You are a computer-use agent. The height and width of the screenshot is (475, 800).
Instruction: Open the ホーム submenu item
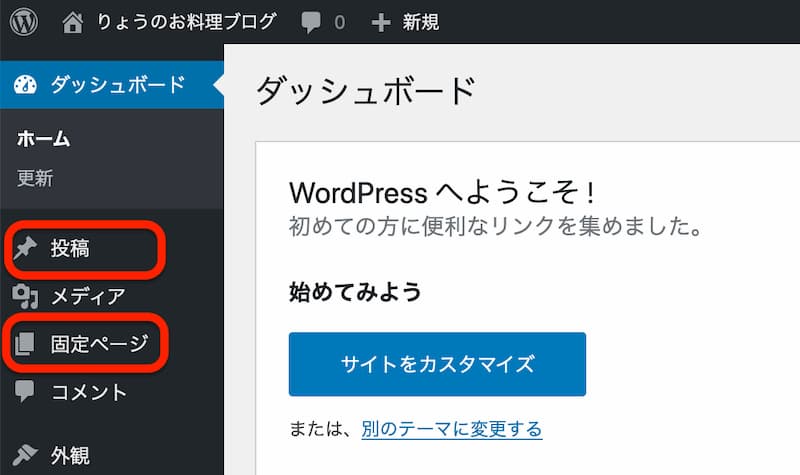pos(43,139)
